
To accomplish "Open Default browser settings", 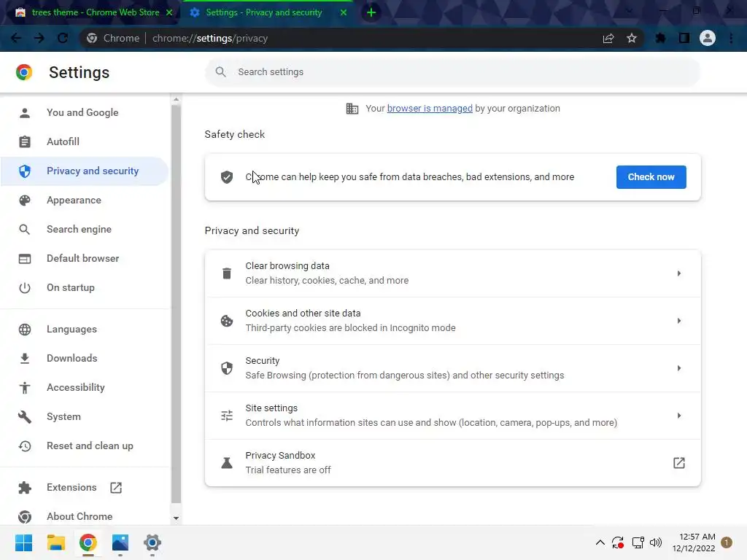I will [84, 258].
